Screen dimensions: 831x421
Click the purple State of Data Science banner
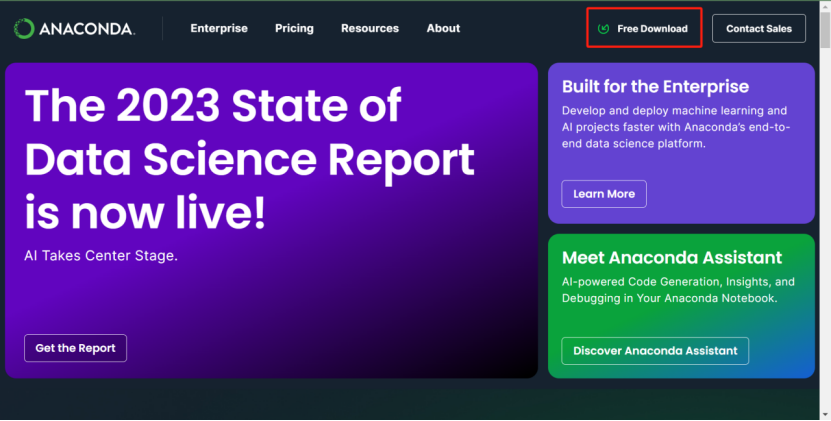tap(271, 221)
